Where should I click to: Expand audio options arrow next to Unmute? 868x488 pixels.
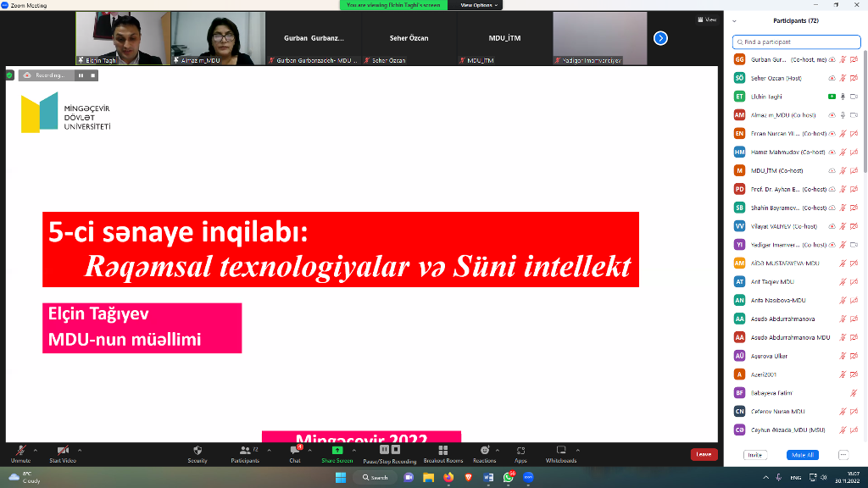coord(36,448)
